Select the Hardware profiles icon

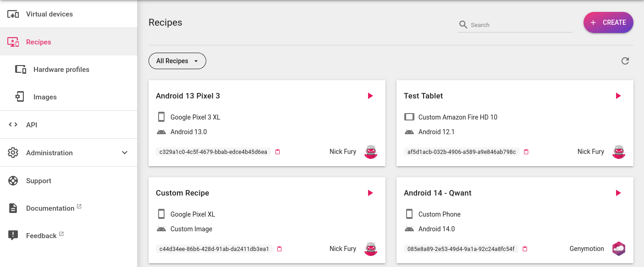(21, 69)
